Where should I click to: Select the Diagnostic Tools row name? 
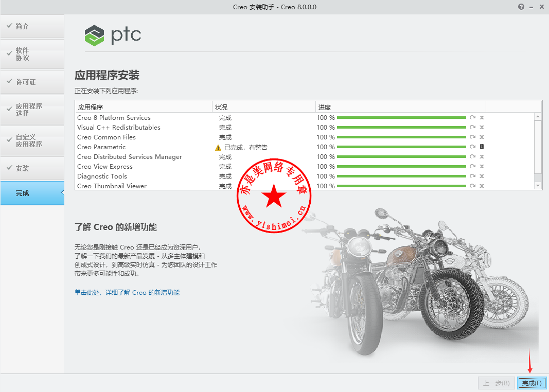pos(102,176)
